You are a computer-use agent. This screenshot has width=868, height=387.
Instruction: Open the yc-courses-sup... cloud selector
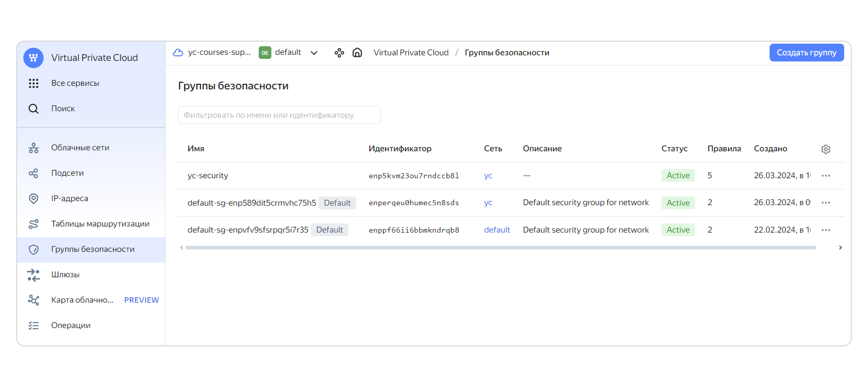tap(219, 52)
